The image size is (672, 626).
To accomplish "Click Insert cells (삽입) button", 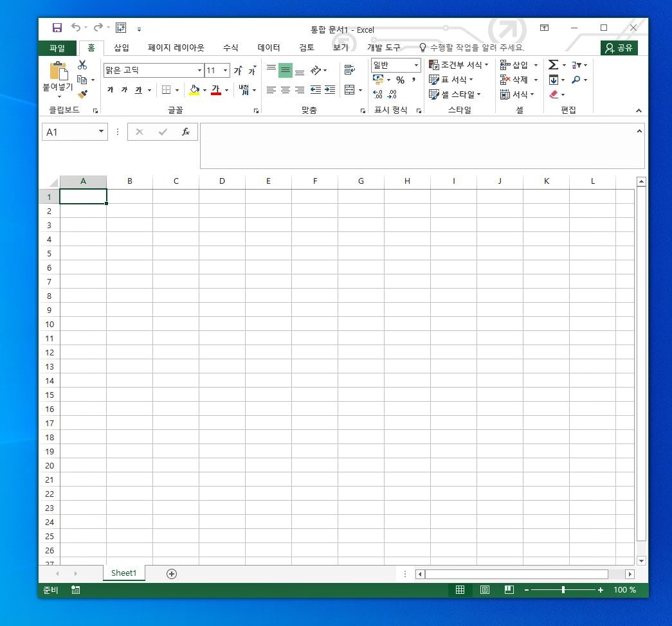I will click(514, 65).
